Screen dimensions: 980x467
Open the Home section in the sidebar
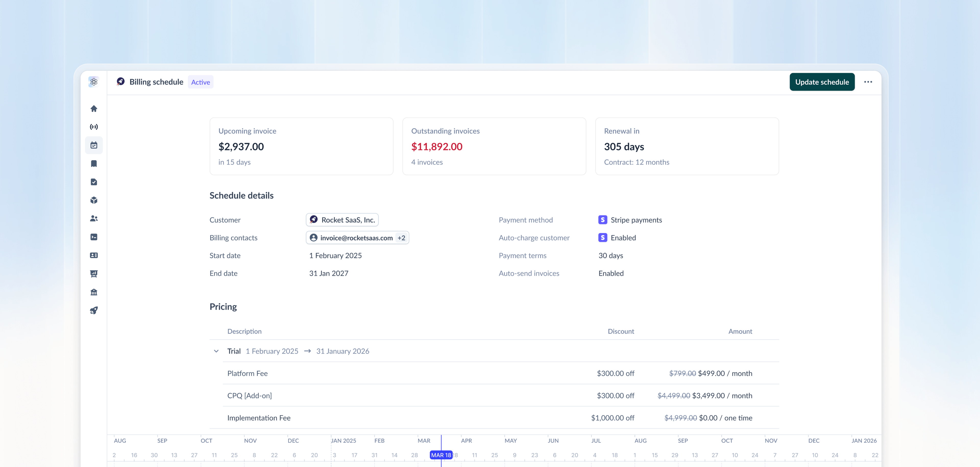click(94, 108)
